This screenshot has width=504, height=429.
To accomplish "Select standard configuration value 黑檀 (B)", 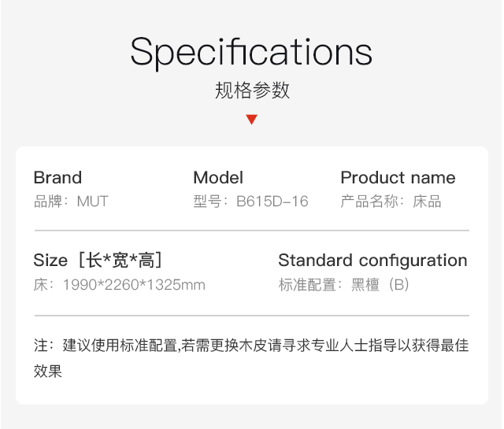I will pyautogui.click(x=380, y=285).
